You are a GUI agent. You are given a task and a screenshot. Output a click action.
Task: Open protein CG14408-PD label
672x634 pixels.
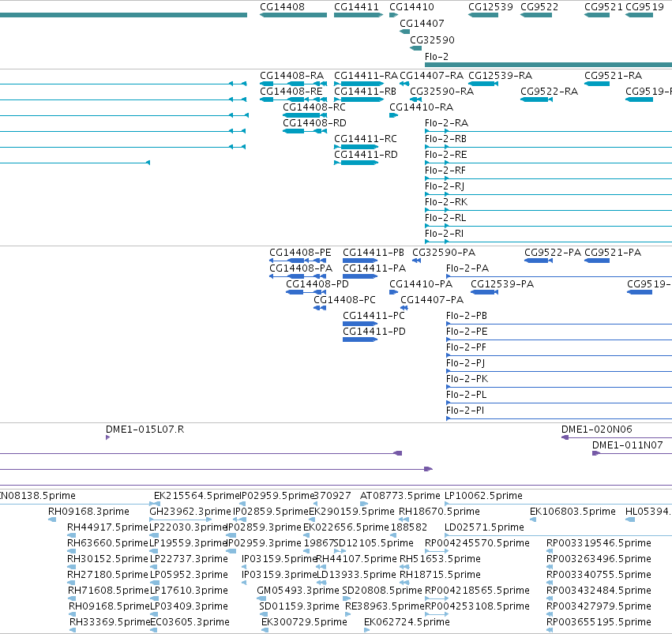click(317, 284)
